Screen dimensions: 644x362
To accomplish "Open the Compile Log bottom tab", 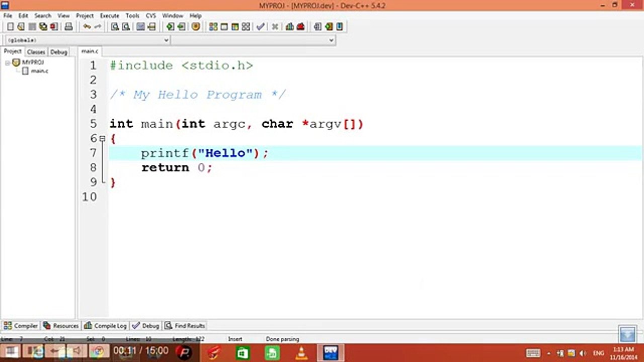I will pyautogui.click(x=105, y=326).
